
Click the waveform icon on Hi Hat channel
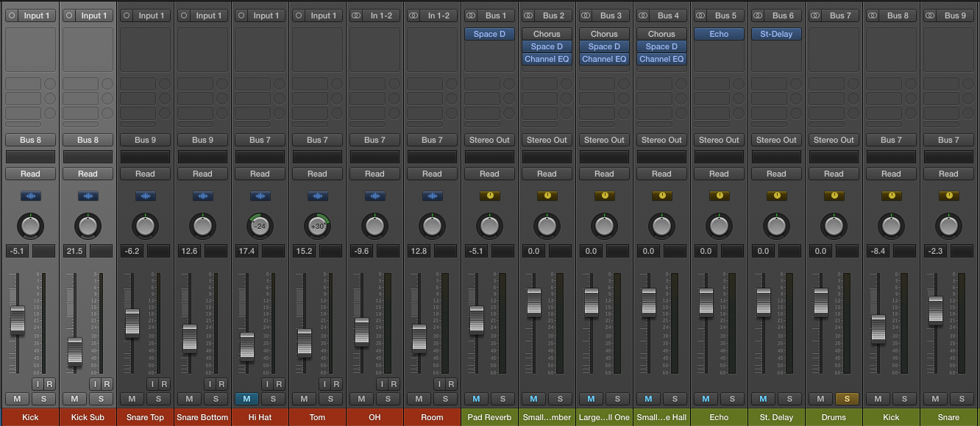(260, 196)
